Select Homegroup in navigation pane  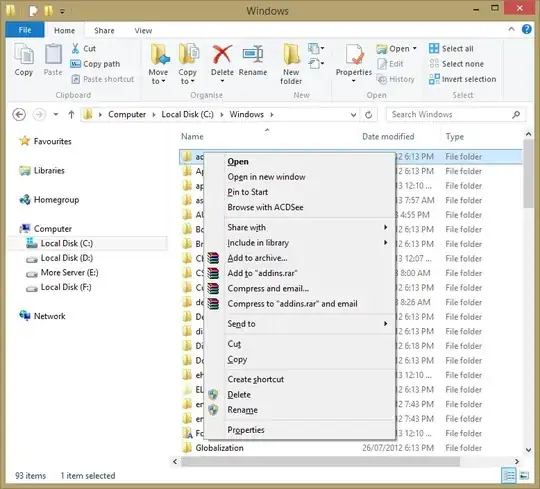(50, 200)
